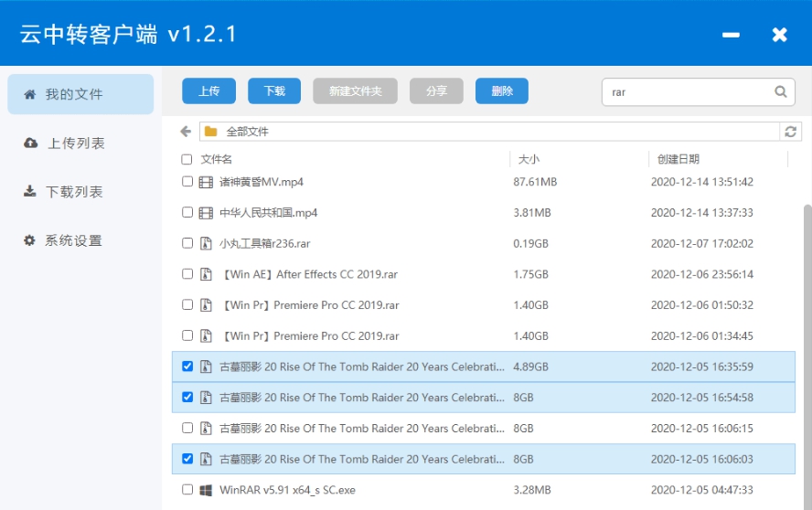Image resolution: width=812 pixels, height=510 pixels.
Task: Select WinRAR v5.91 x64_s SC.exe
Action: (287, 490)
